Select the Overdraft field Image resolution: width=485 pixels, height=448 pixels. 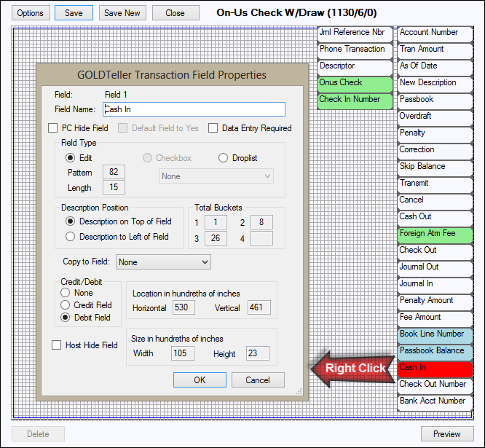click(435, 117)
